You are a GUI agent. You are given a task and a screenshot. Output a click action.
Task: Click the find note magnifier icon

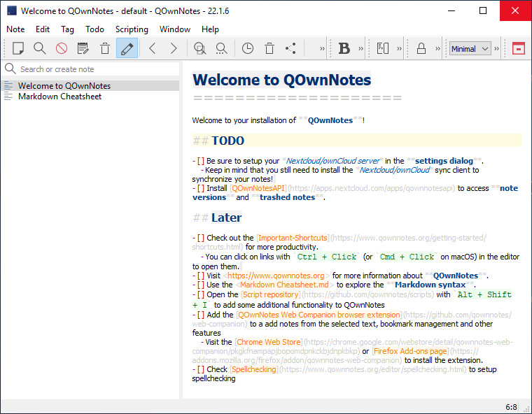(x=40, y=49)
